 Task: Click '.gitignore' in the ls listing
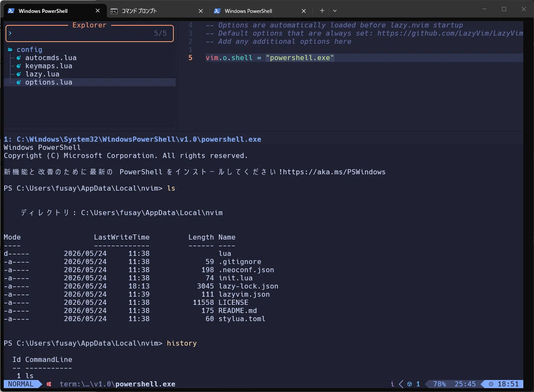240,262
